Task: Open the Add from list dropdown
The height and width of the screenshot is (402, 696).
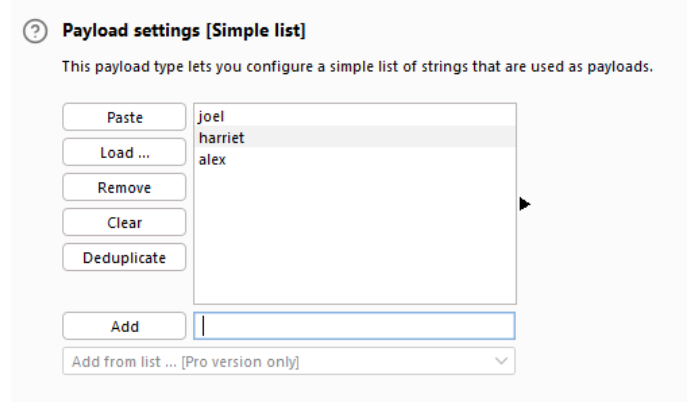Action: click(x=289, y=361)
